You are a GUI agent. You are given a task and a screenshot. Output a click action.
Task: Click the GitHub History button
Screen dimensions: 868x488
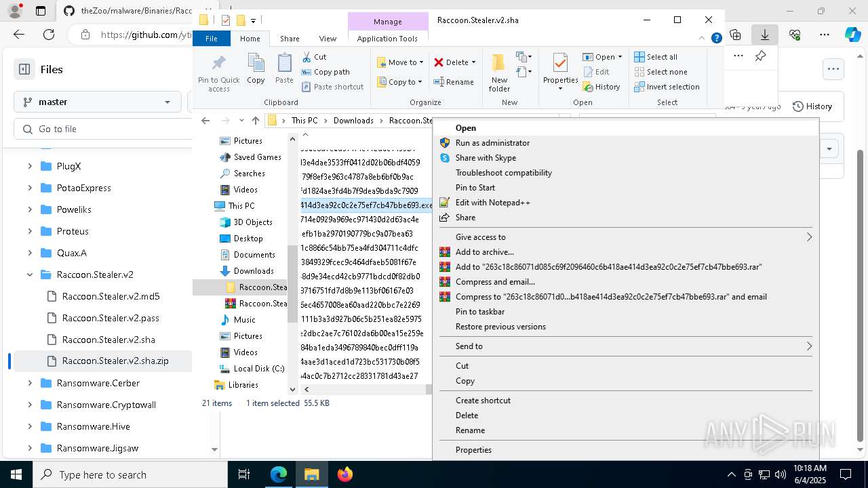pos(812,106)
